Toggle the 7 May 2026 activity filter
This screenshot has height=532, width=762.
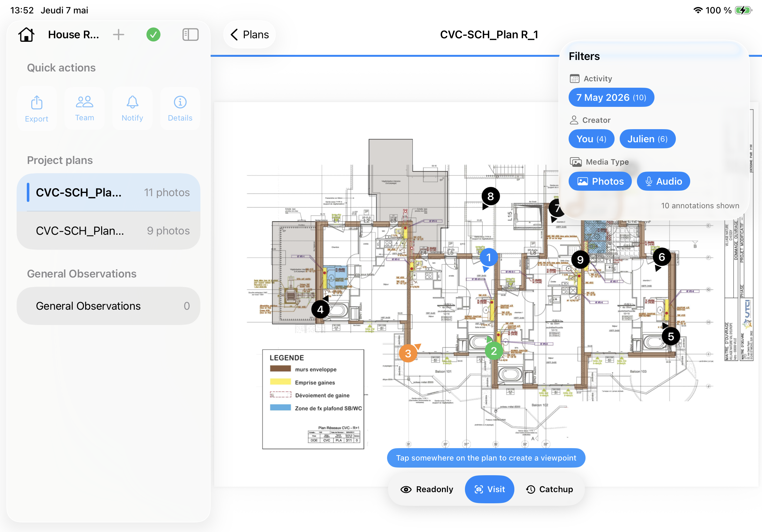pyautogui.click(x=611, y=97)
